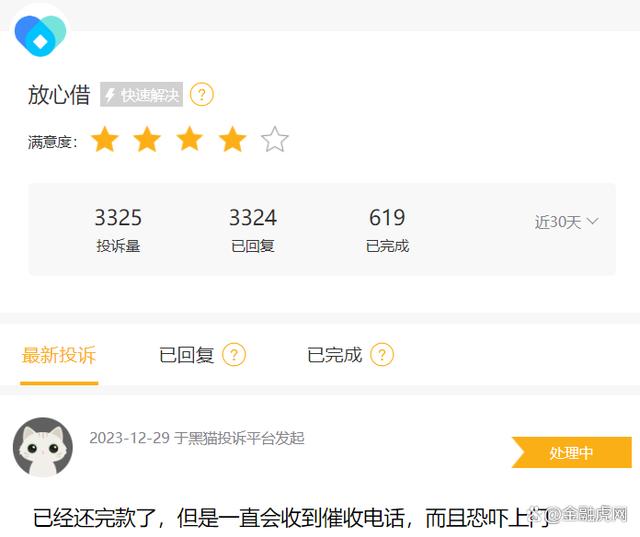Click the empty fifth star

pos(275,139)
